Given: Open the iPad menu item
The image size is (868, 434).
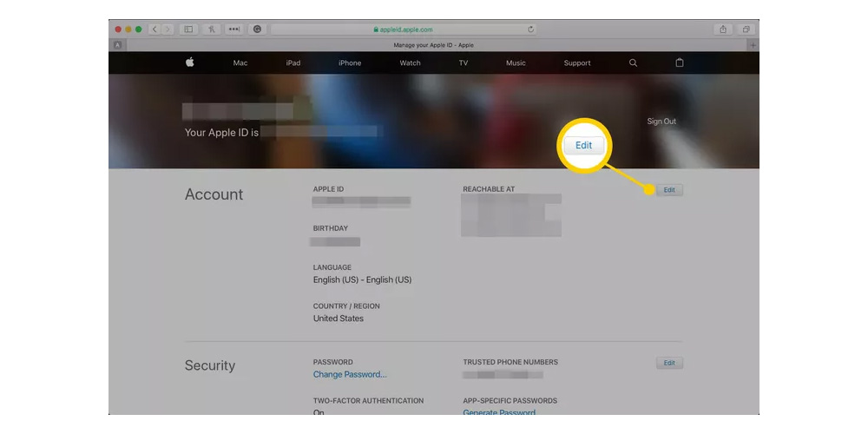Looking at the screenshot, I should coord(293,63).
